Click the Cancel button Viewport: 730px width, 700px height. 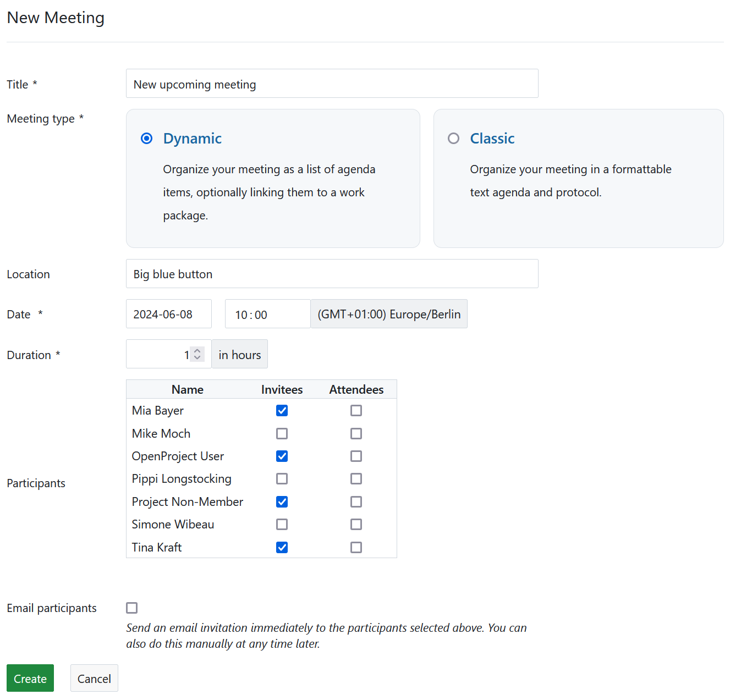(x=94, y=679)
